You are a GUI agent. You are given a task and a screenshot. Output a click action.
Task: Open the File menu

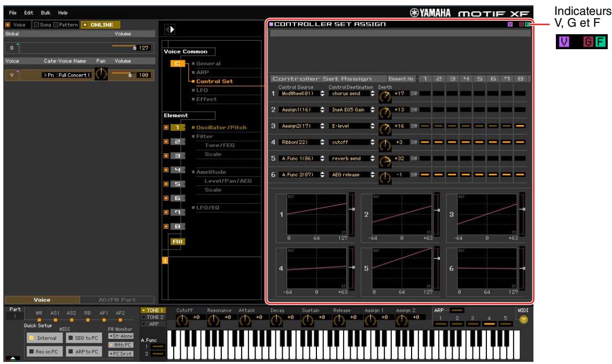12,13
